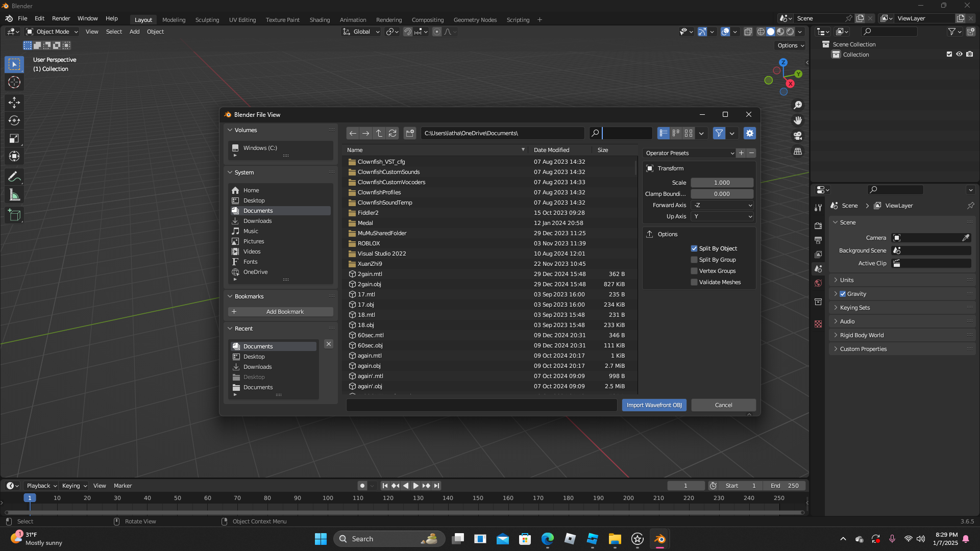Open Operator Presets dropdown
Screen dimensions: 980x551
click(x=689, y=153)
